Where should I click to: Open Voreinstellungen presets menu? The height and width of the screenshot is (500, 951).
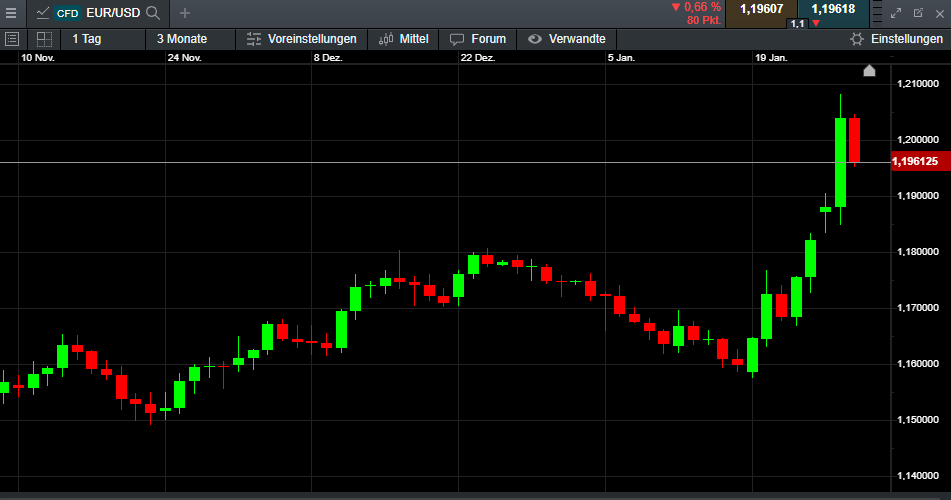pyautogui.click(x=301, y=39)
